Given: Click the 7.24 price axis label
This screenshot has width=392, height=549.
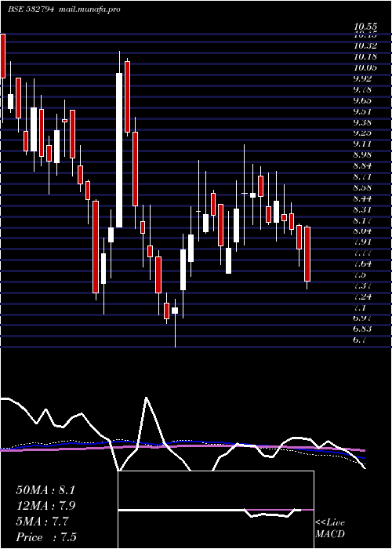Looking at the screenshot, I should 364,296.
